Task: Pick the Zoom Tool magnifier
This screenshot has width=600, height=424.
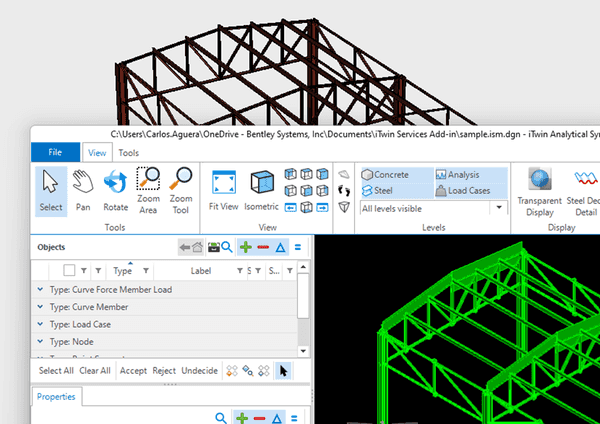Action: pos(181,190)
